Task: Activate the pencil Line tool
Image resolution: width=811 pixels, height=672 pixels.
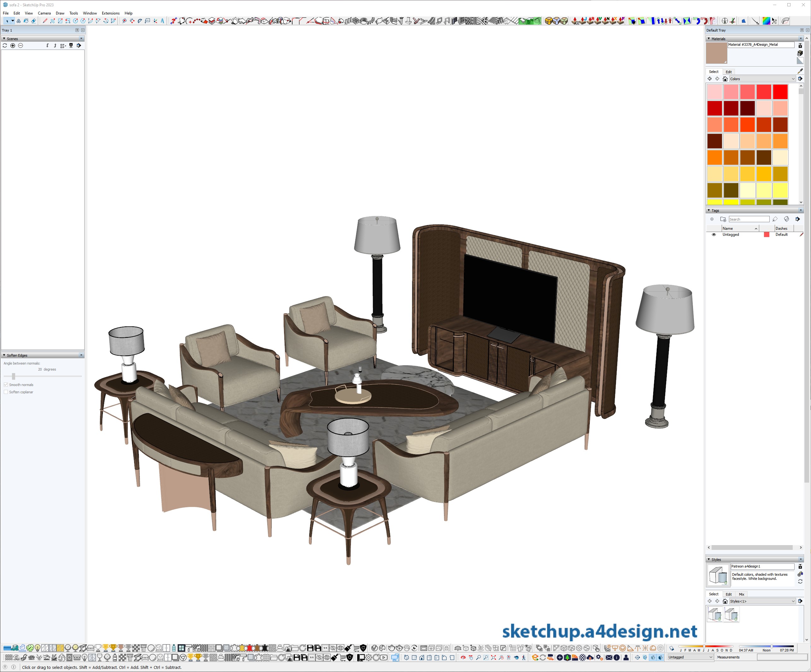Action: click(45, 21)
